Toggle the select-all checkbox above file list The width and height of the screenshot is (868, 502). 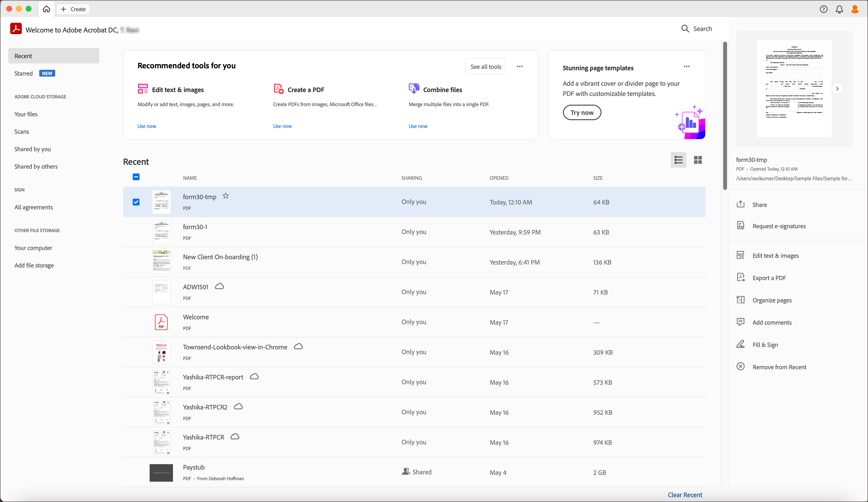(136, 177)
